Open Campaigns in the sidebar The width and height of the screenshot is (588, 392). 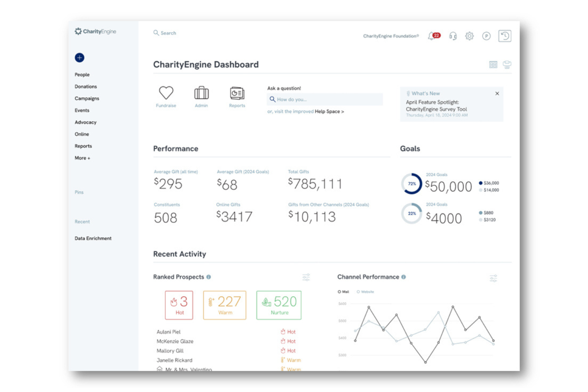pos(87,98)
